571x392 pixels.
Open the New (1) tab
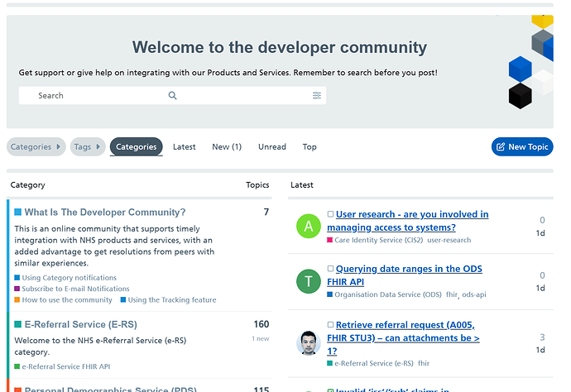point(227,147)
